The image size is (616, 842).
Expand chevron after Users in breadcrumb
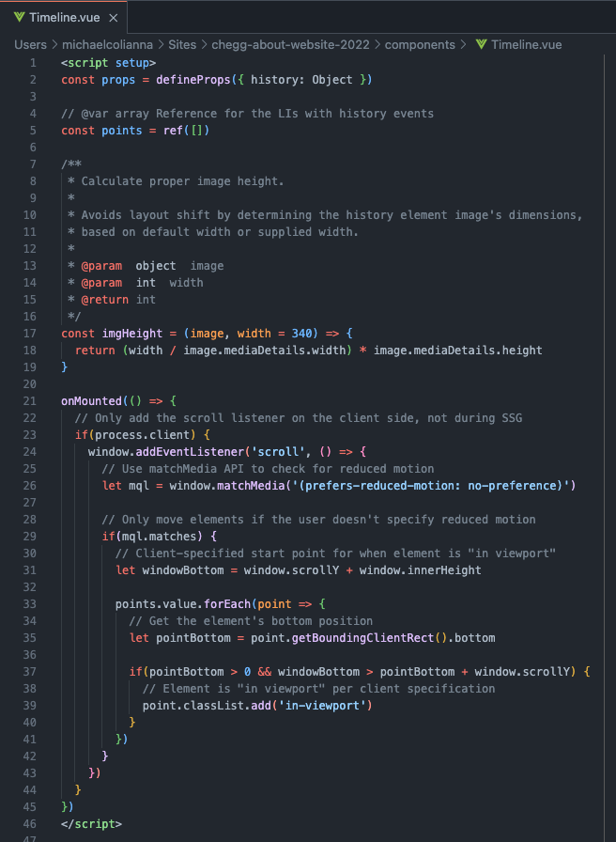coord(54,44)
